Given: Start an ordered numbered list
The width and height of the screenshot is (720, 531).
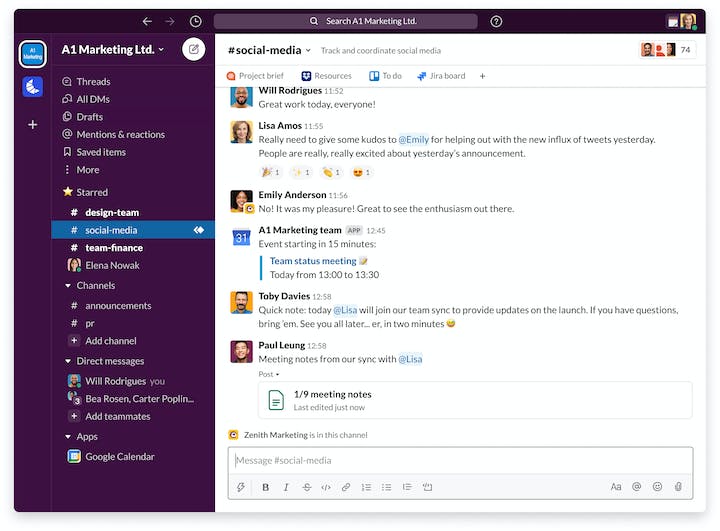Looking at the screenshot, I should (366, 487).
